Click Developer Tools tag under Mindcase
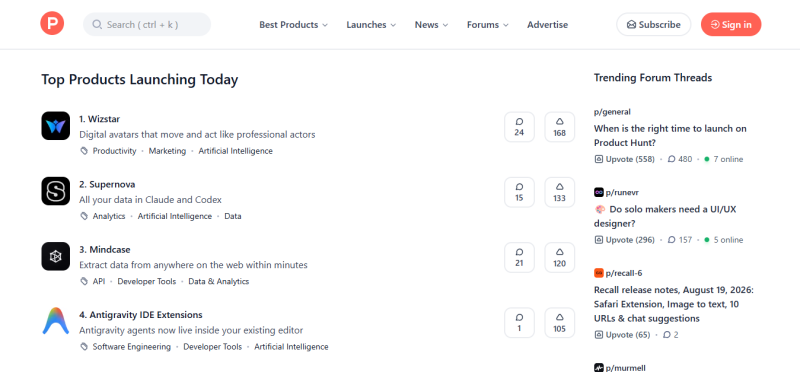This screenshot has width=800, height=372. (147, 282)
